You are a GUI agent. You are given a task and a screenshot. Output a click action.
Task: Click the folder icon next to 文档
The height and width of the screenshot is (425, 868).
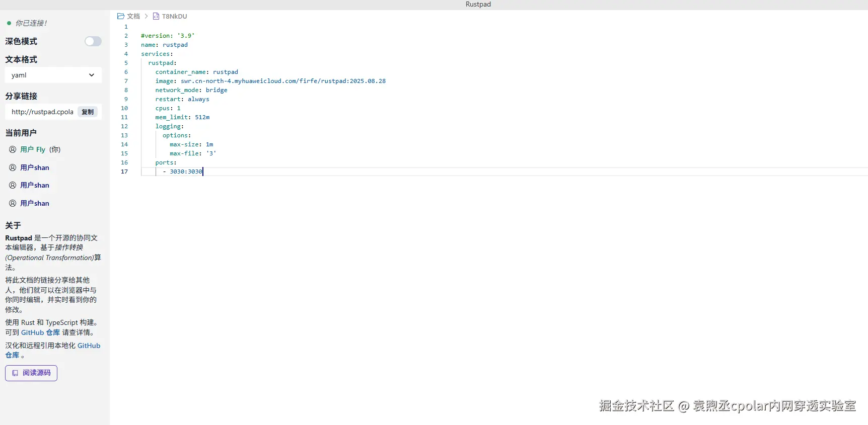tap(121, 16)
